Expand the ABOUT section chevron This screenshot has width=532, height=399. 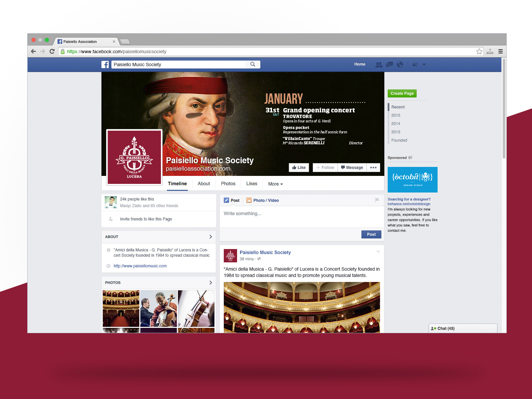point(210,237)
